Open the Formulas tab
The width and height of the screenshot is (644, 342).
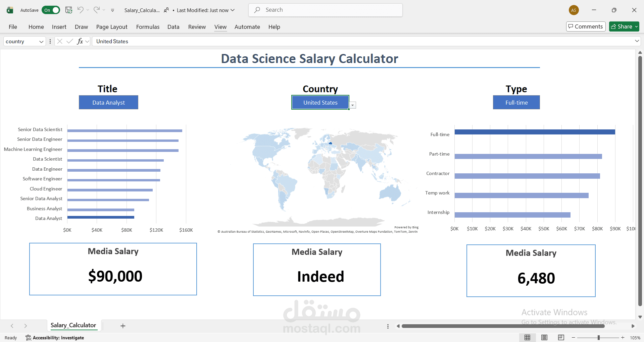pos(148,27)
